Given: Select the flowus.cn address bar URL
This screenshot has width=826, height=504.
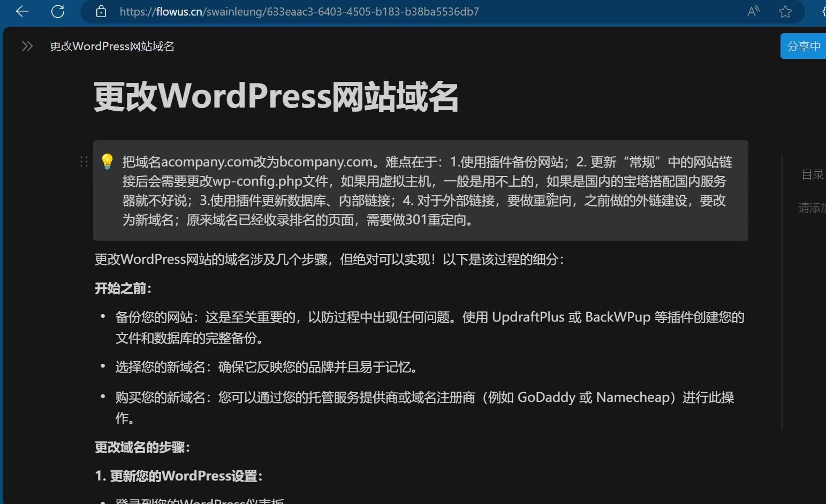Looking at the screenshot, I should [299, 11].
